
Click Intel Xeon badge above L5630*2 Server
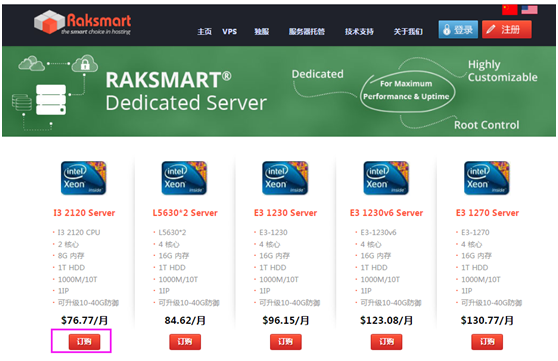pyautogui.click(x=184, y=178)
